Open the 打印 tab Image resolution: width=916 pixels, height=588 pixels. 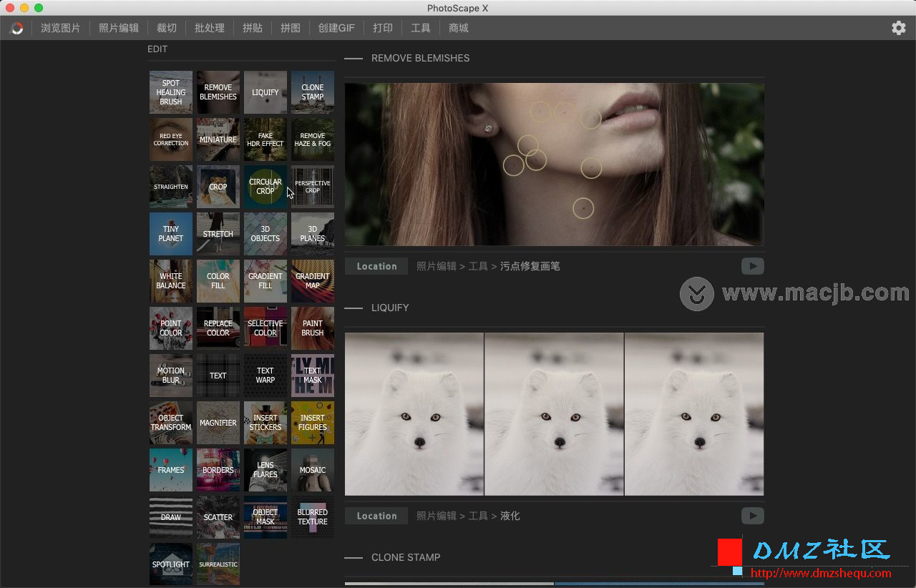click(383, 28)
